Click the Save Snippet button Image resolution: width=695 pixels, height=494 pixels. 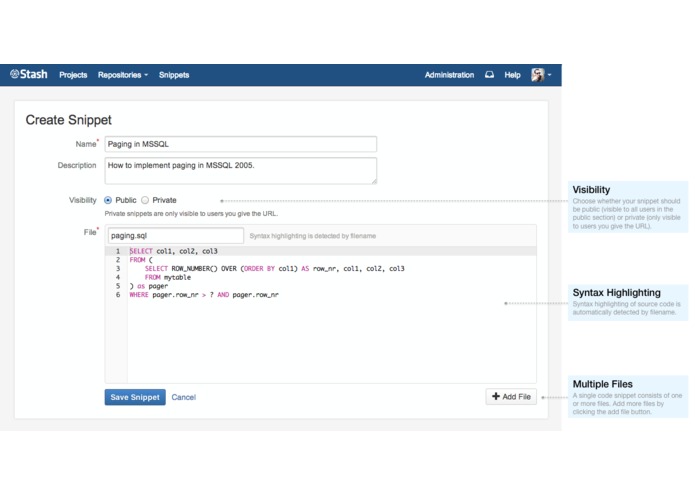135,397
